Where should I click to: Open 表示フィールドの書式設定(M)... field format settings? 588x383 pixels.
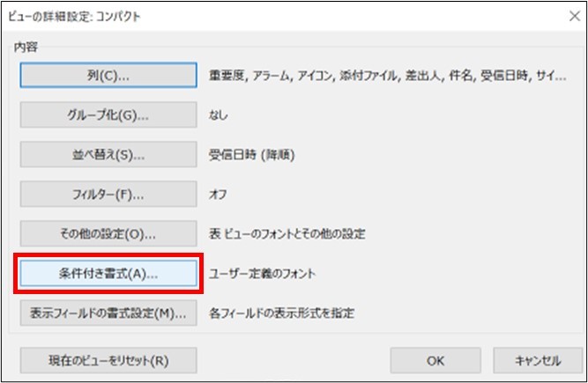(x=108, y=313)
